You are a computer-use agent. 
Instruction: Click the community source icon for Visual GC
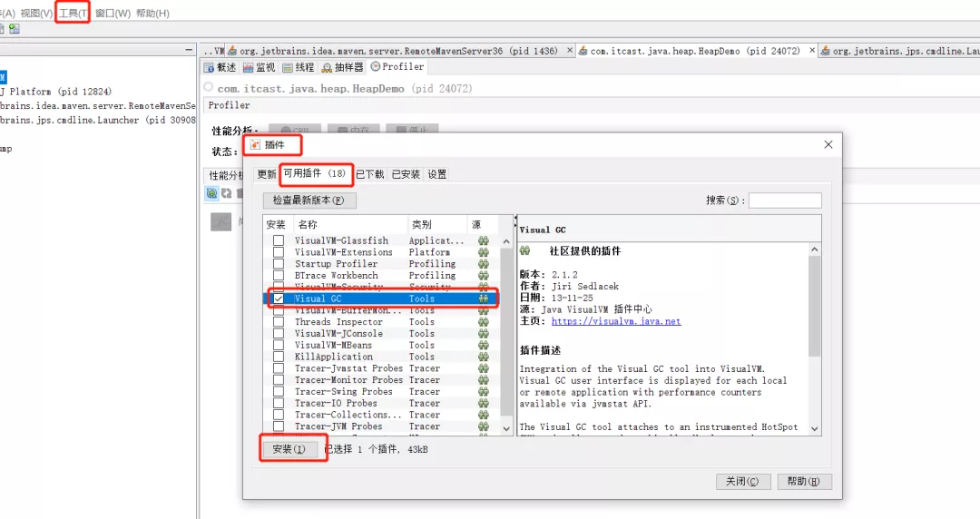[483, 299]
